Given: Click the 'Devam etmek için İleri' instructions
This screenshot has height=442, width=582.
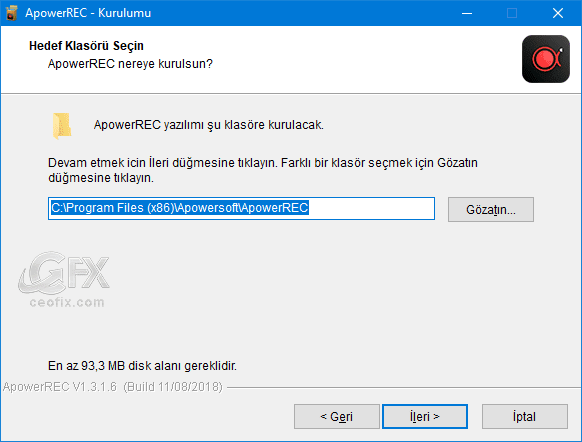Looking at the screenshot, I should (x=263, y=170).
